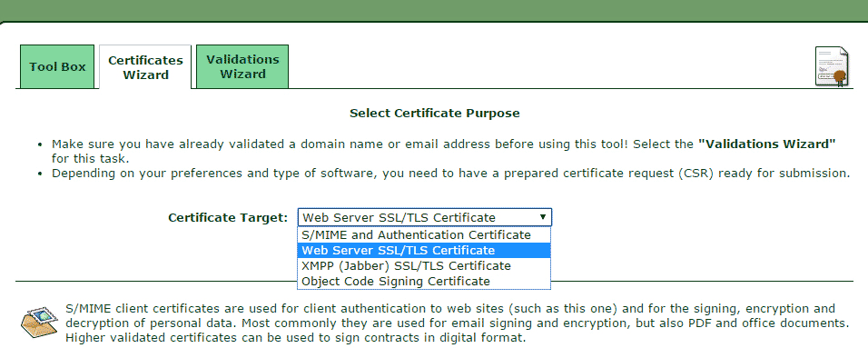Select Web Server SSL/TLS Certificate option

click(x=424, y=251)
